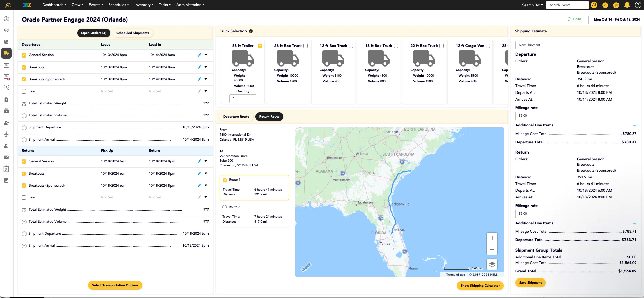
Task: Open the dashboard gauge sidebar icon
Action: (6, 18)
